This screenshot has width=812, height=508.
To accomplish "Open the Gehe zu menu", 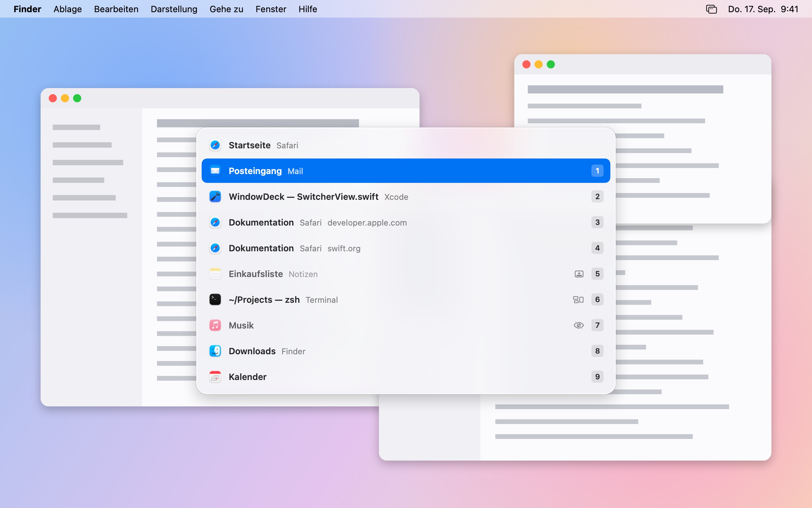I will point(226,9).
